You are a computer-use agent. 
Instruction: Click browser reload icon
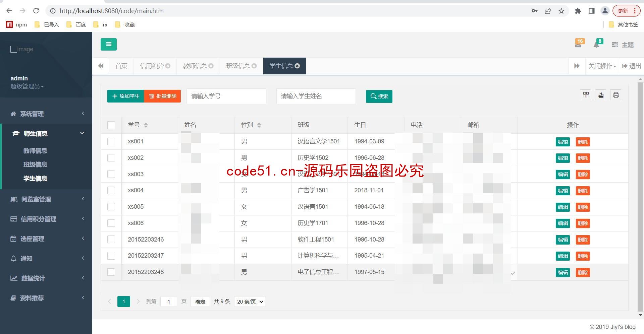[x=36, y=11]
